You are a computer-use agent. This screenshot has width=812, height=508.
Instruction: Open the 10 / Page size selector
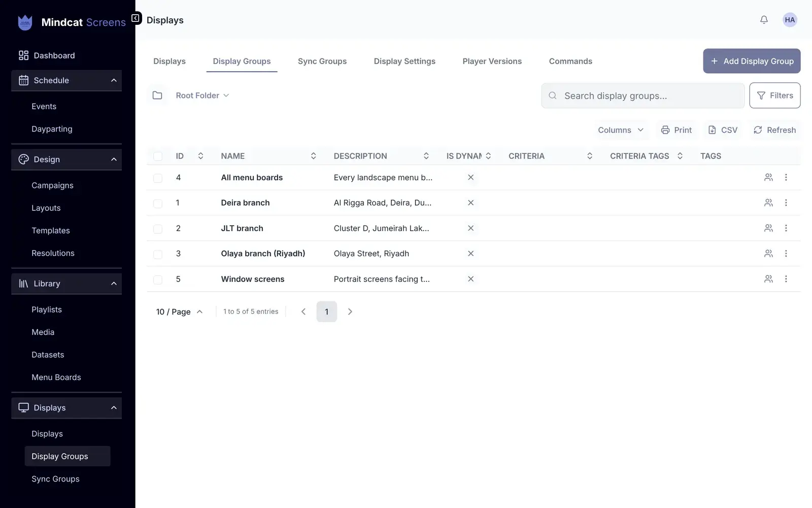[x=180, y=311]
